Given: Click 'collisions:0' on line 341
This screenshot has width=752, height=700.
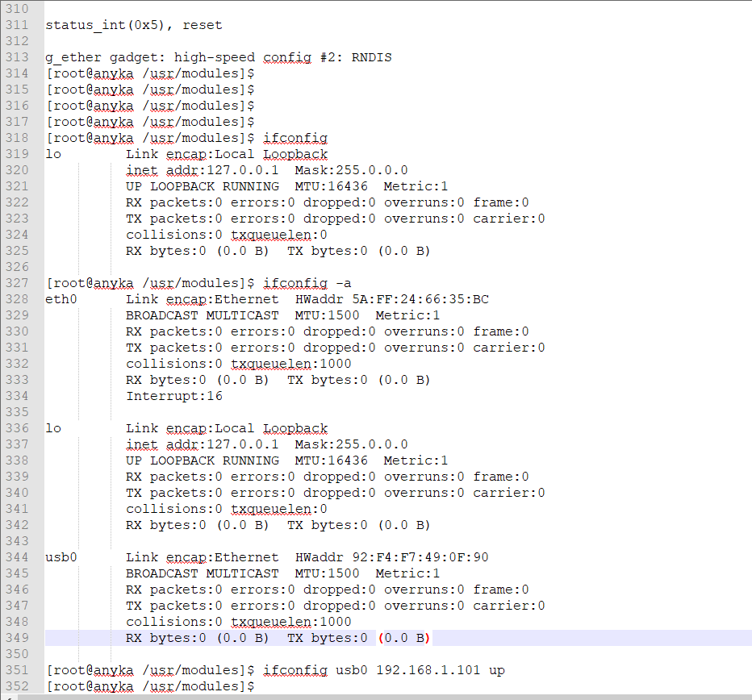Looking at the screenshot, I should point(174,509).
